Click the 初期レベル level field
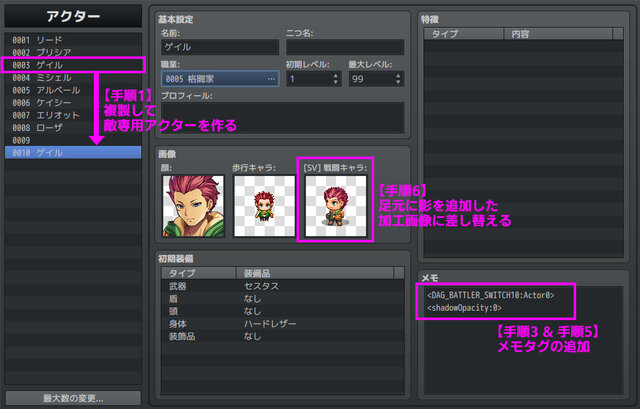 click(313, 79)
